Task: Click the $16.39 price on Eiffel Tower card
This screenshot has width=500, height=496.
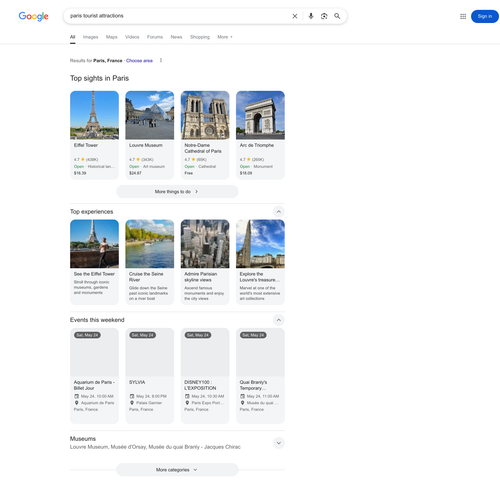Action: tap(80, 173)
